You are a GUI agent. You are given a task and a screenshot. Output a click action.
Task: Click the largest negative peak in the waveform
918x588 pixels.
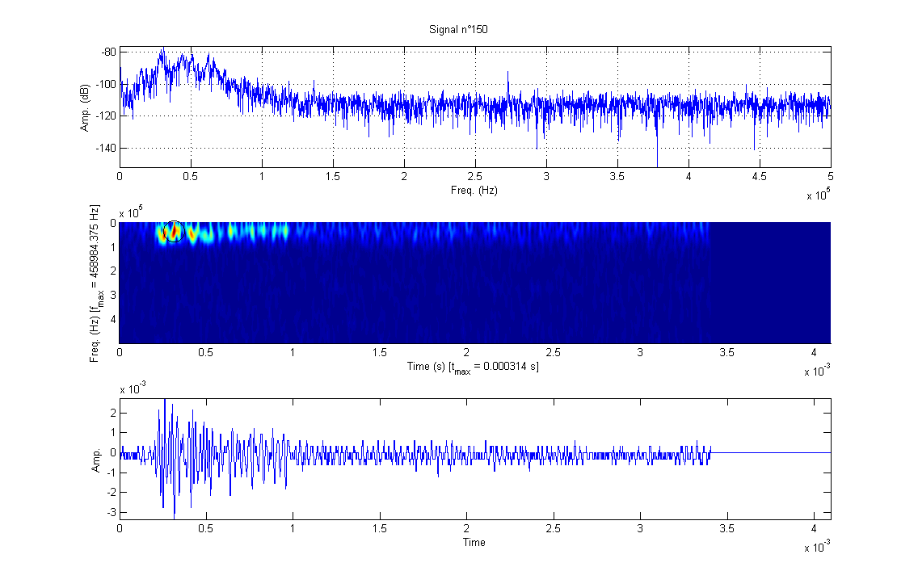pyautogui.click(x=174, y=514)
